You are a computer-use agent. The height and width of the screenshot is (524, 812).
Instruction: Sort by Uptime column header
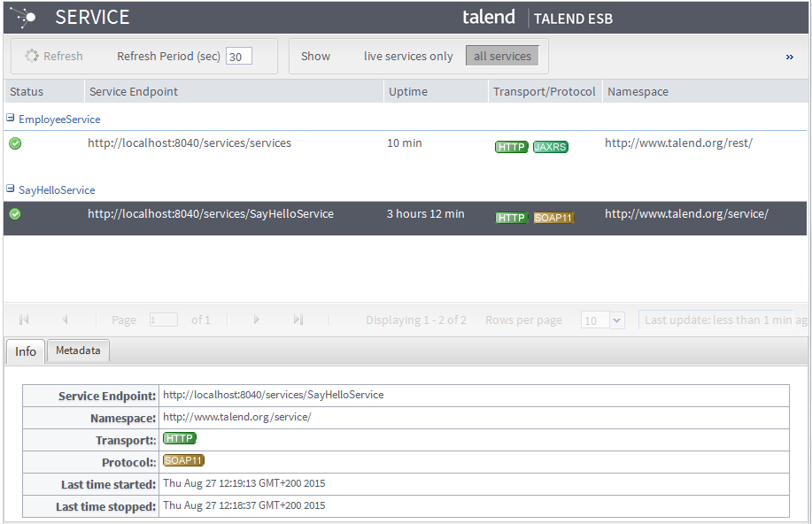coord(407,91)
